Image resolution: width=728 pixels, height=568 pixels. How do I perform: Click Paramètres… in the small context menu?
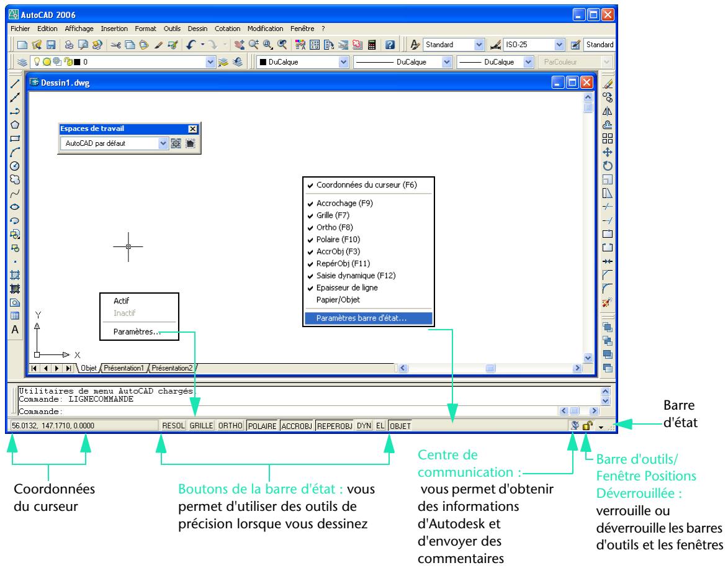(137, 331)
